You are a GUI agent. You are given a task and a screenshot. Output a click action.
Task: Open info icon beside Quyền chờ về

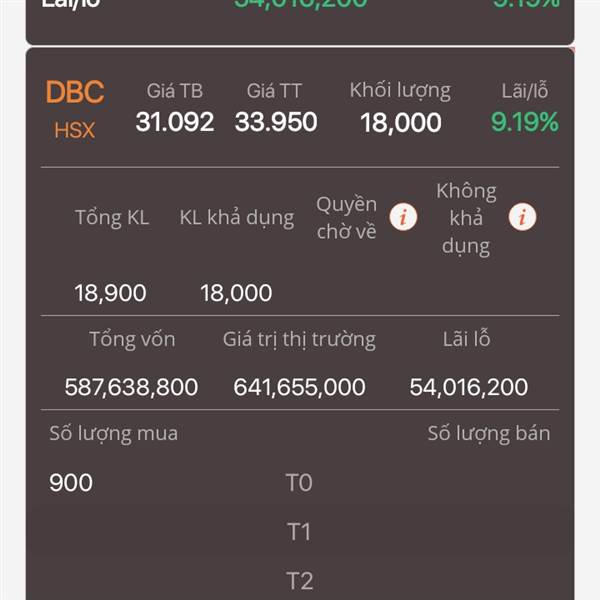403,217
